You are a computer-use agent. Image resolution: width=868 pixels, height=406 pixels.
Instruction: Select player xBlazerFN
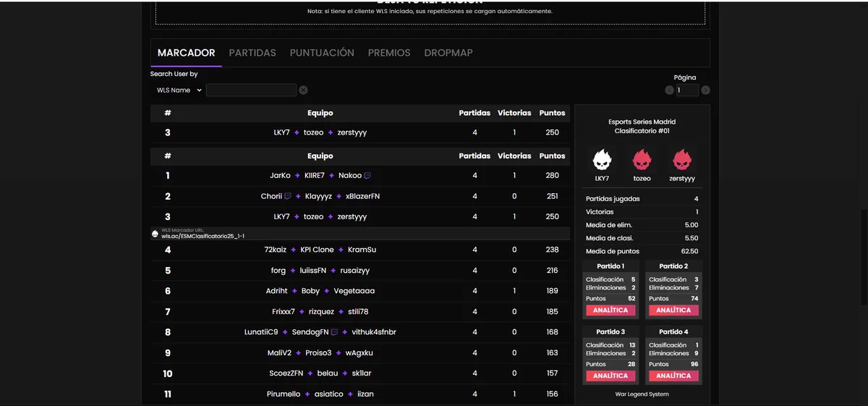click(363, 196)
